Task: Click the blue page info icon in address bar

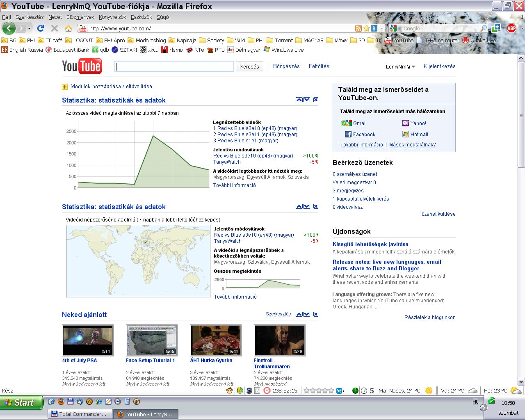Action: [x=374, y=28]
